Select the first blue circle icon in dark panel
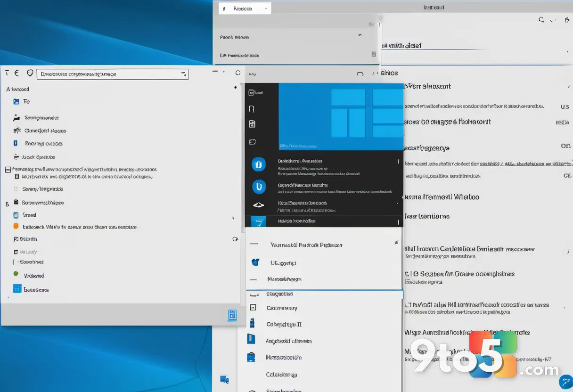Viewport: 573px width, 392px height. coord(259,164)
